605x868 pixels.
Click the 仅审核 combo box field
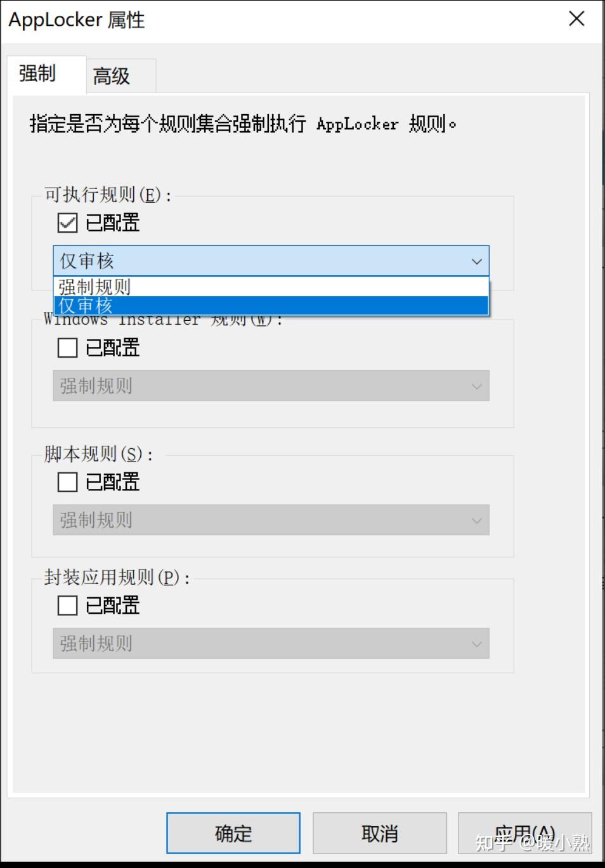[254, 261]
